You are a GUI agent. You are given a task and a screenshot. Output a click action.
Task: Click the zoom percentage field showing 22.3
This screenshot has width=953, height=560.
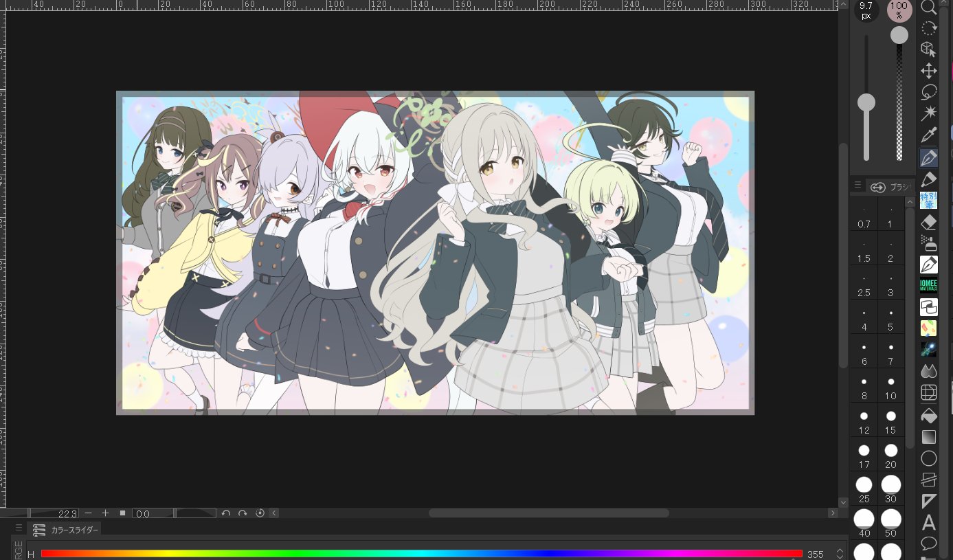[54, 513]
